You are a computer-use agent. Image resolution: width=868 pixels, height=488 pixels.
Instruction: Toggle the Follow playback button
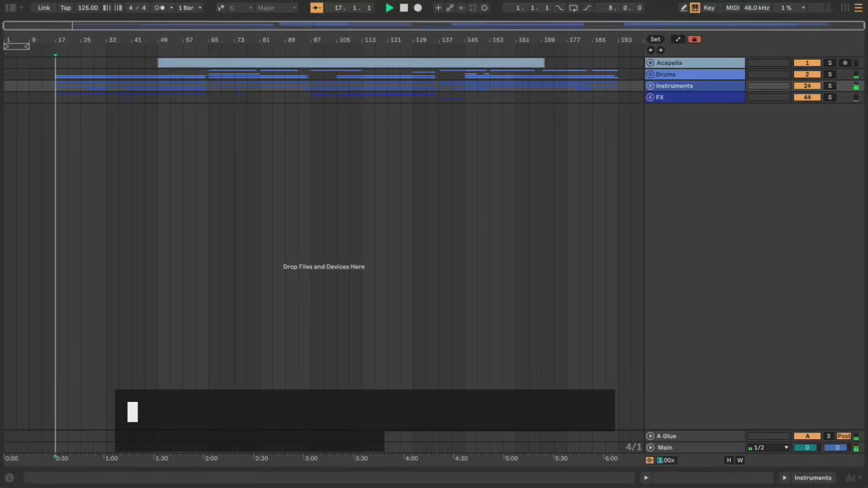[317, 8]
